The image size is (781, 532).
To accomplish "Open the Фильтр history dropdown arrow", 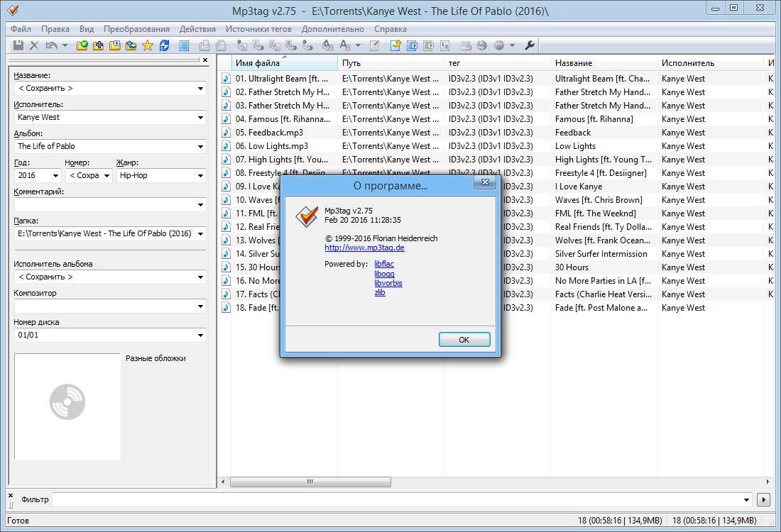I will click(746, 499).
